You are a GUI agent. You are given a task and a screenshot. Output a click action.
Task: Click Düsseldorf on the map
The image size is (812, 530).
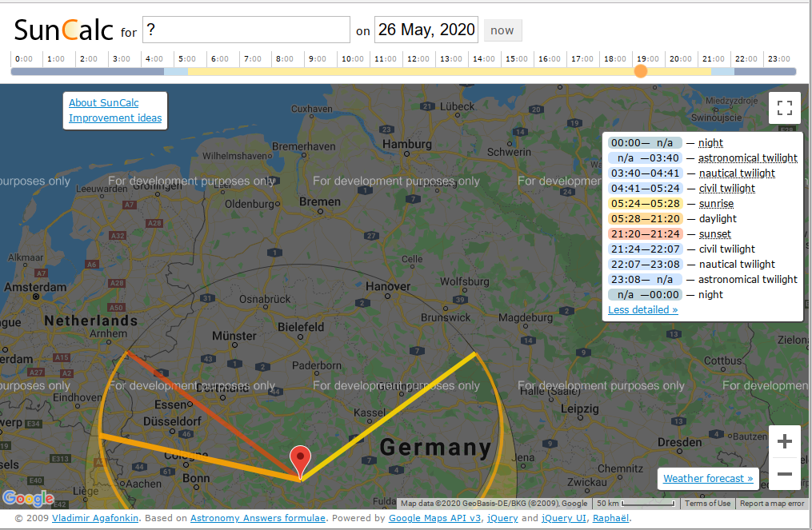[x=173, y=421]
